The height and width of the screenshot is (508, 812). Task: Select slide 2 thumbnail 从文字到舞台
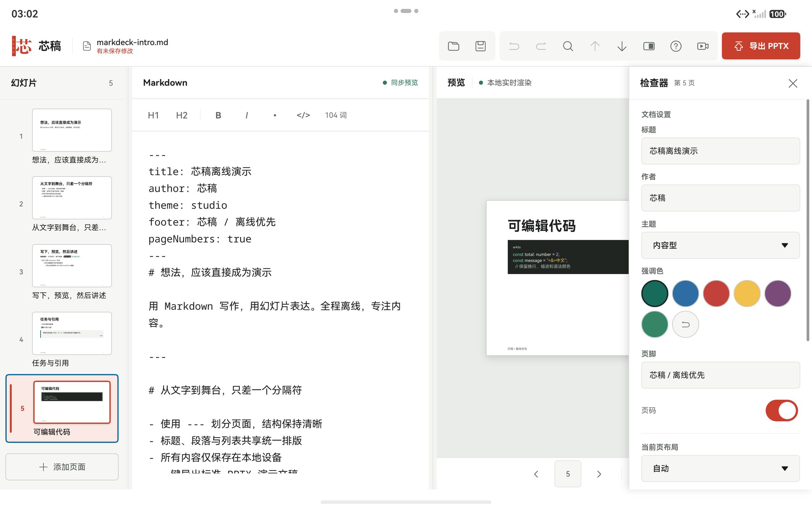point(72,198)
